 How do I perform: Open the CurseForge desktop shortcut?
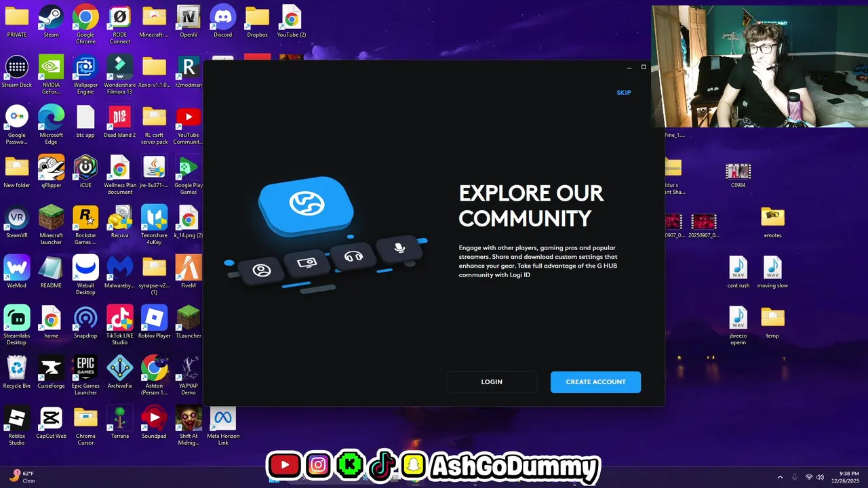(51, 372)
